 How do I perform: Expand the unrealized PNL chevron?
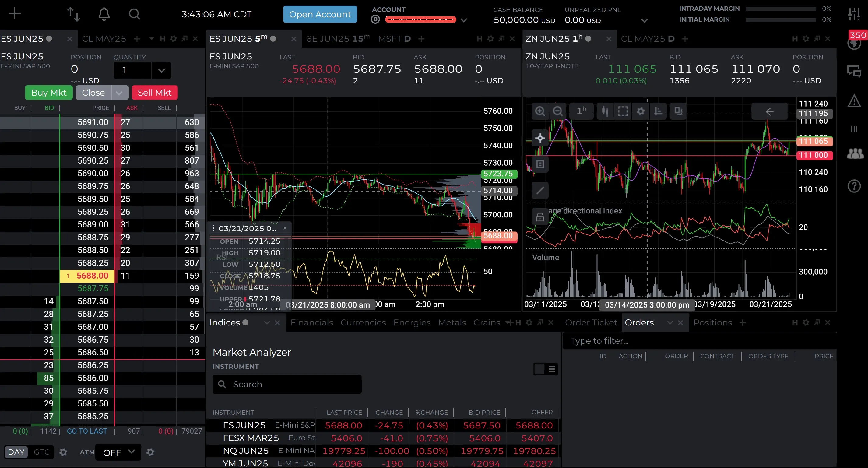coord(644,21)
